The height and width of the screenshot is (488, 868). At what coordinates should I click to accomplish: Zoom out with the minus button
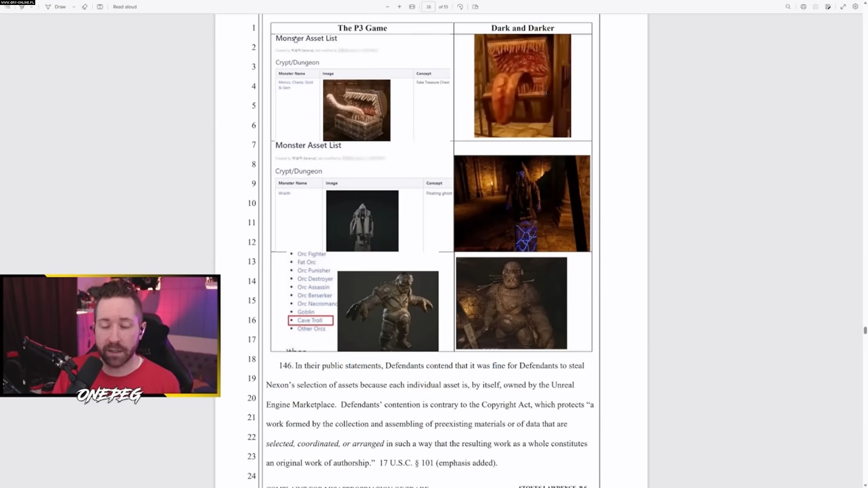(387, 7)
